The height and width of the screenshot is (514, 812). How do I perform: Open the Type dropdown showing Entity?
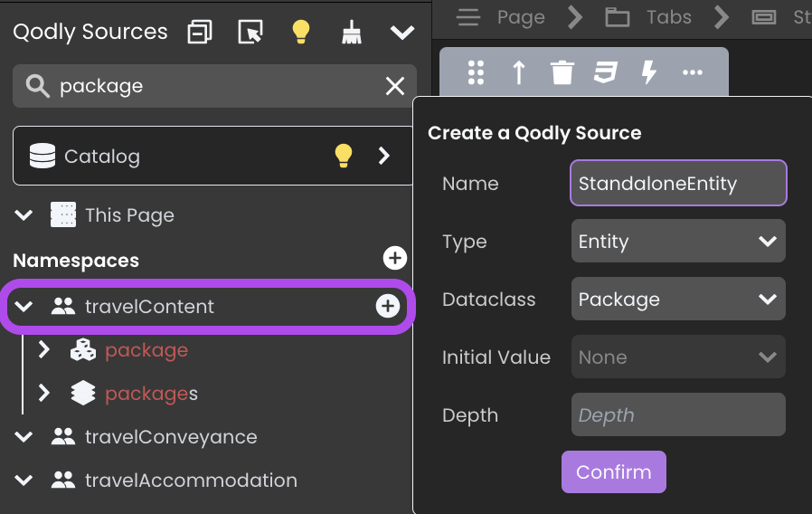pyautogui.click(x=678, y=241)
